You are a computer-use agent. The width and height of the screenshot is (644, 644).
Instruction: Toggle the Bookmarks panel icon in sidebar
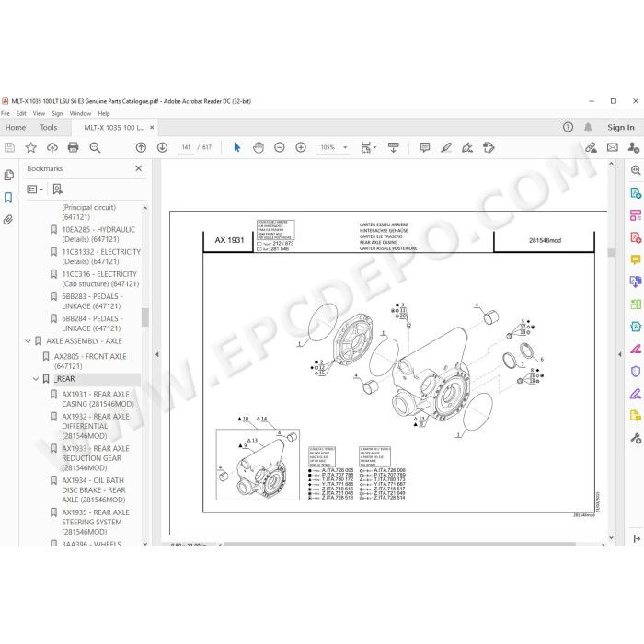click(x=8, y=198)
